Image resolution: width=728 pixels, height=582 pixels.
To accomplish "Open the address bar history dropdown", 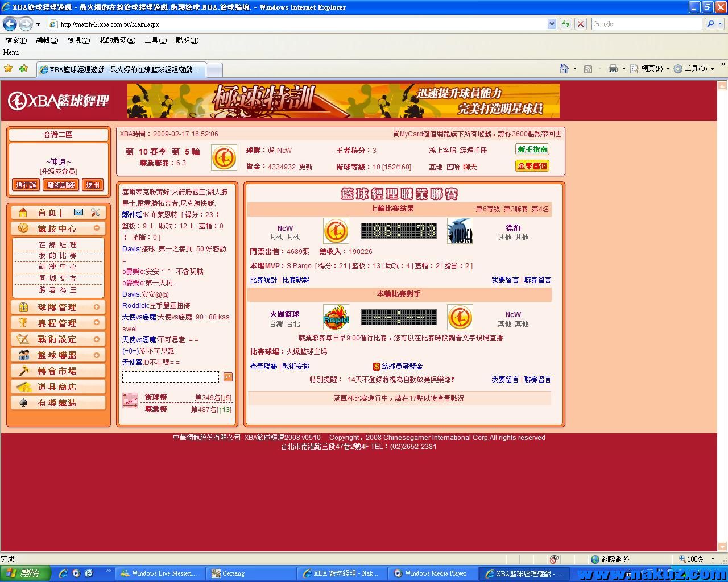I will 552,24.
